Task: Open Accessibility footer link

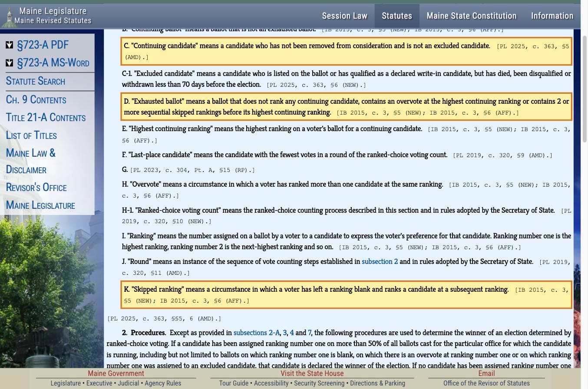Action: [271, 383]
